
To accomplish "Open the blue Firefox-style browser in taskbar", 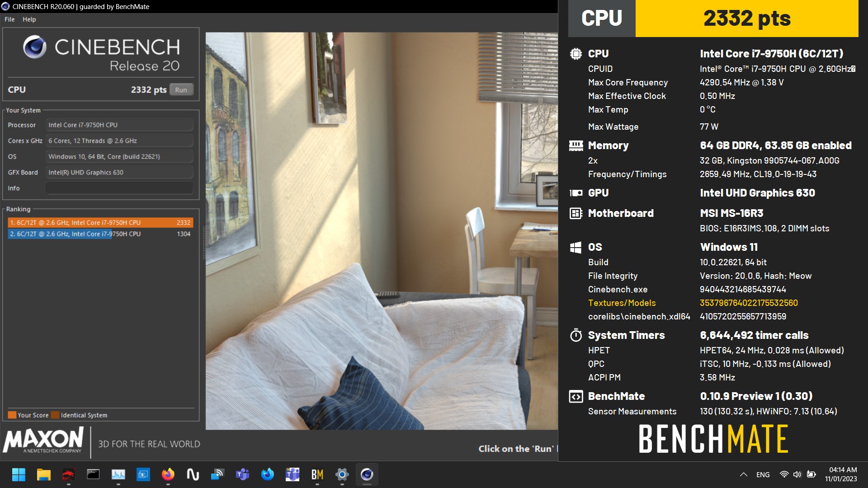I will pyautogui.click(x=267, y=474).
